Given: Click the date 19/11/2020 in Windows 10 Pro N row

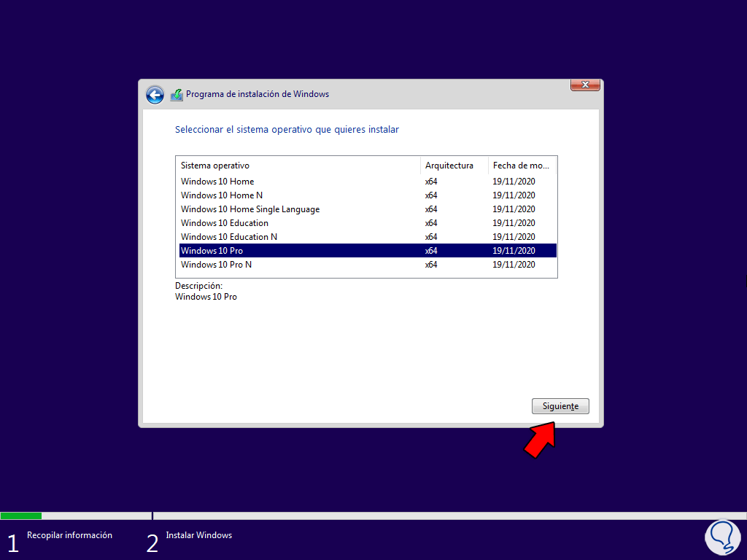Looking at the screenshot, I should point(514,264).
